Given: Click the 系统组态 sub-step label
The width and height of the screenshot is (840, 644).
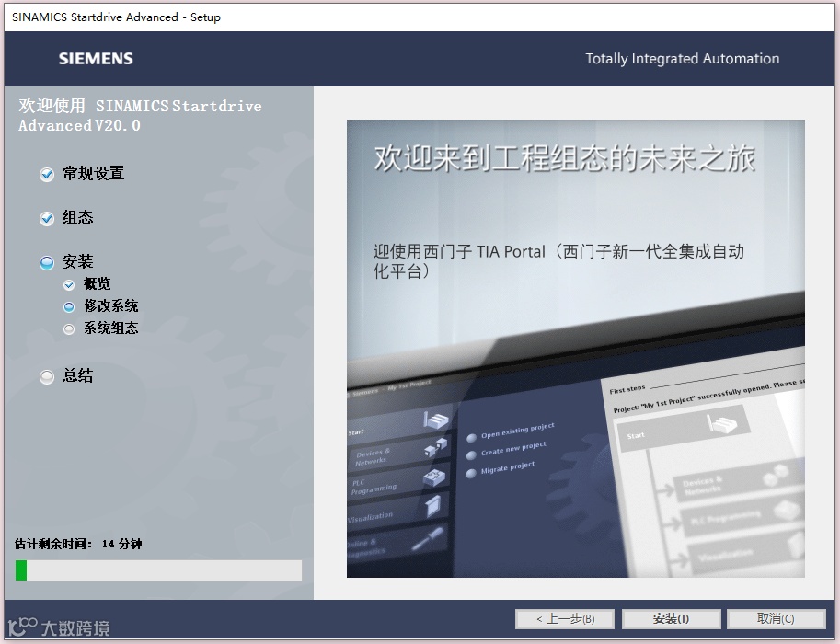Looking at the screenshot, I should 111,328.
